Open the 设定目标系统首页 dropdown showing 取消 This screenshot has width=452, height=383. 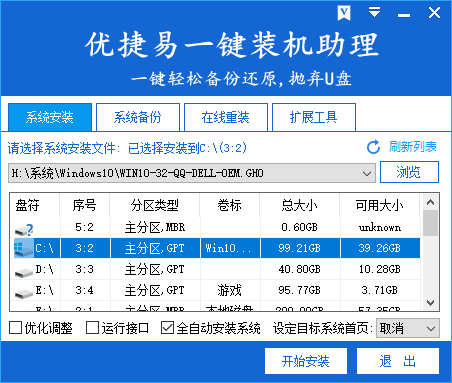[x=408, y=328]
